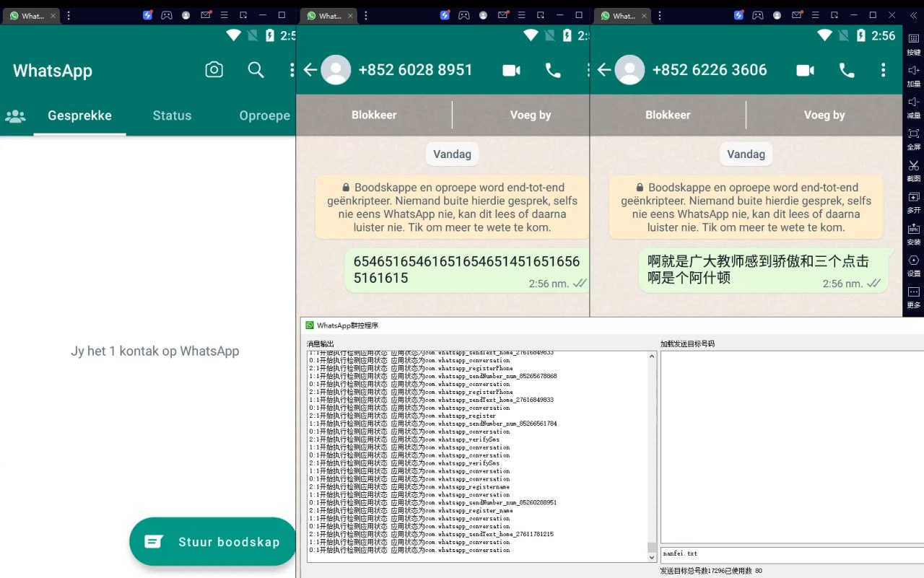Start a voice call with +852 6028 8951
The height and width of the screenshot is (578, 924).
[x=552, y=70]
